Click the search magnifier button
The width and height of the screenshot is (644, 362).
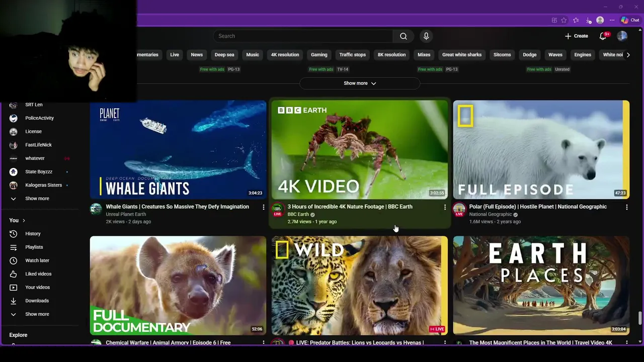(x=404, y=36)
